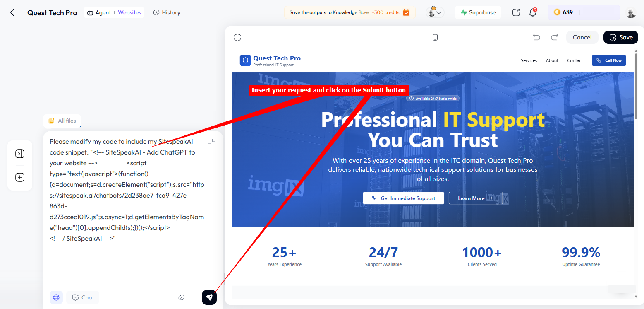Click the 25+ Years Experience stat
The height and width of the screenshot is (309, 644).
click(285, 256)
